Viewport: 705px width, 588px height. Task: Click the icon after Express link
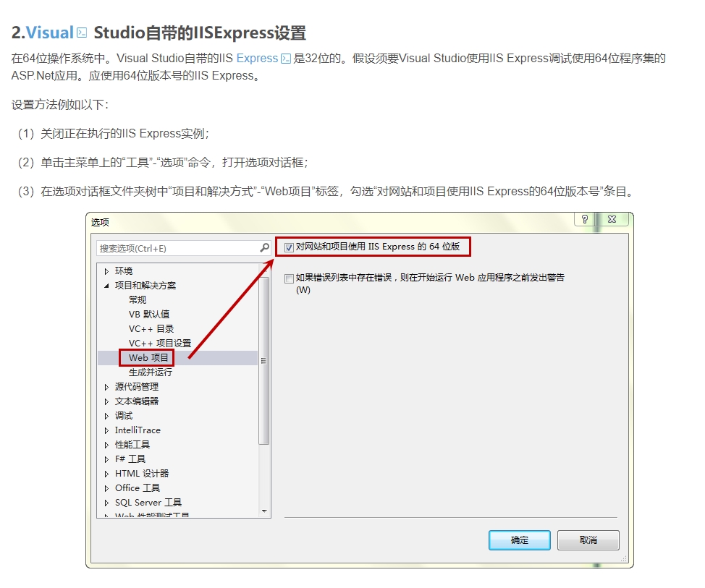[286, 59]
